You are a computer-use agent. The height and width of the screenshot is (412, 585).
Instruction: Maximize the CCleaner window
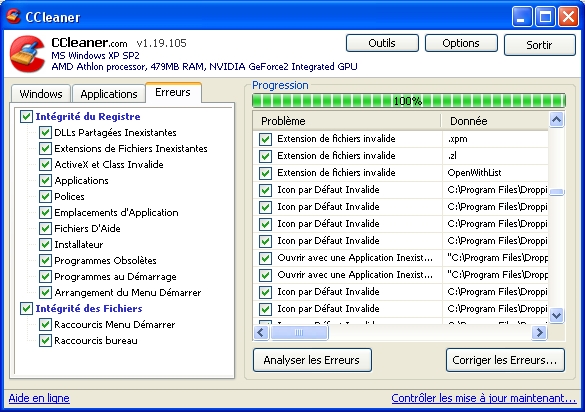click(545, 16)
